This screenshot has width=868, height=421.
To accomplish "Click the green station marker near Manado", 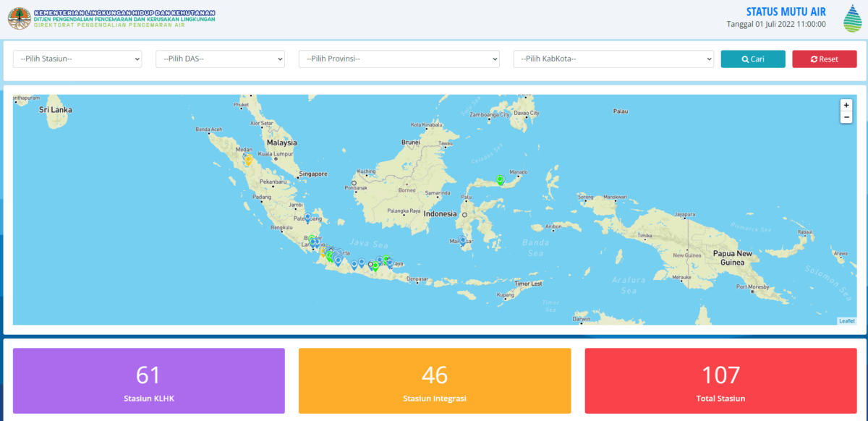I will [x=500, y=179].
